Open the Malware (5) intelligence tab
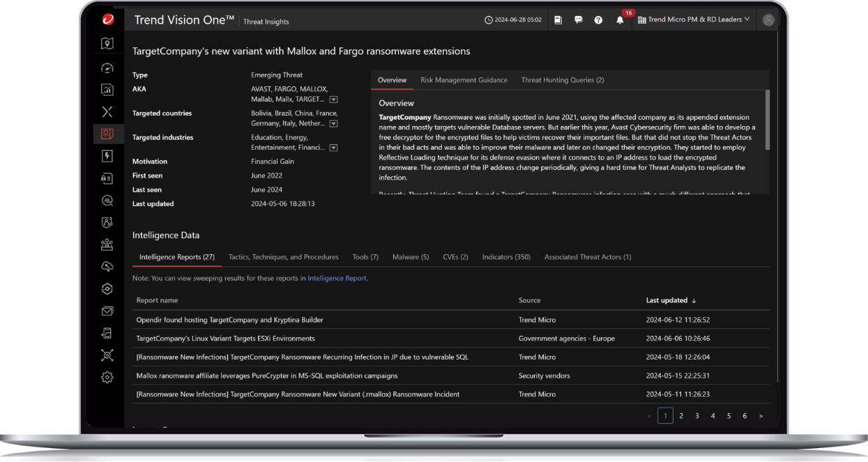The height and width of the screenshot is (462, 868). coord(411,256)
